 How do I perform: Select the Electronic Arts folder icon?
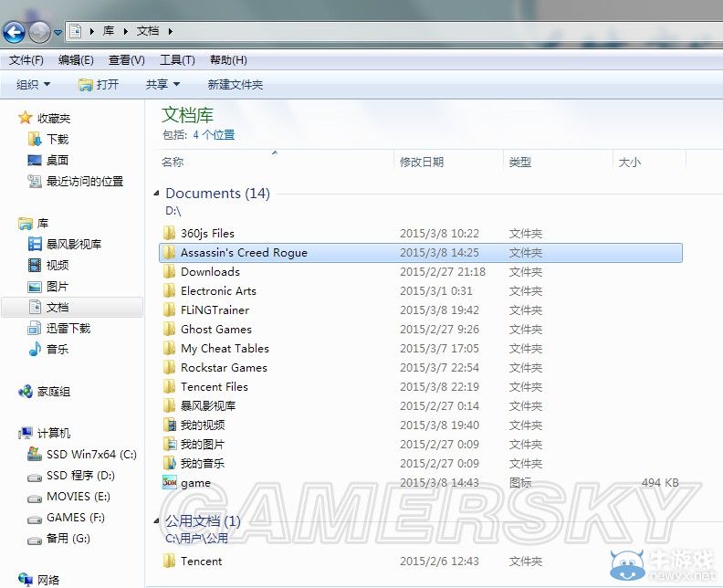[x=169, y=290]
